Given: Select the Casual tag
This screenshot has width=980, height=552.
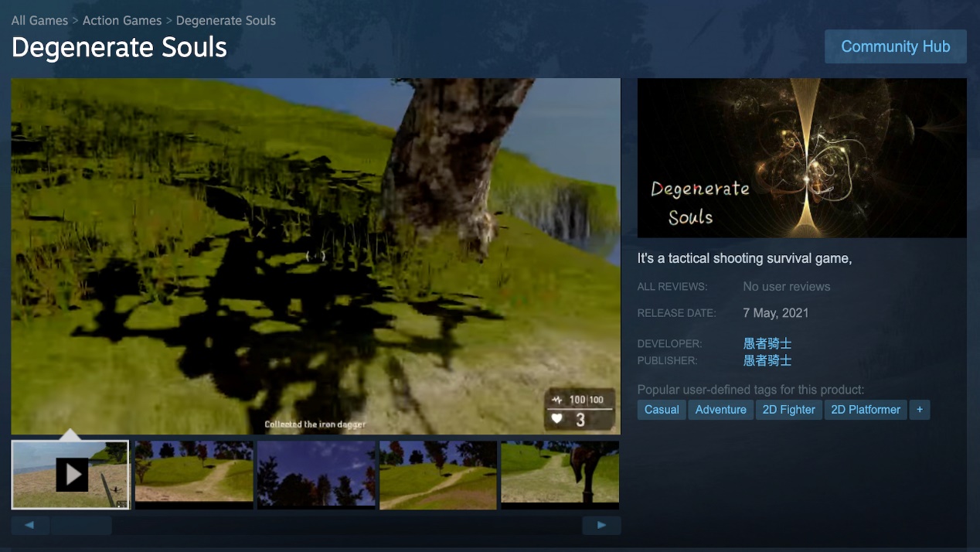Looking at the screenshot, I should (662, 410).
